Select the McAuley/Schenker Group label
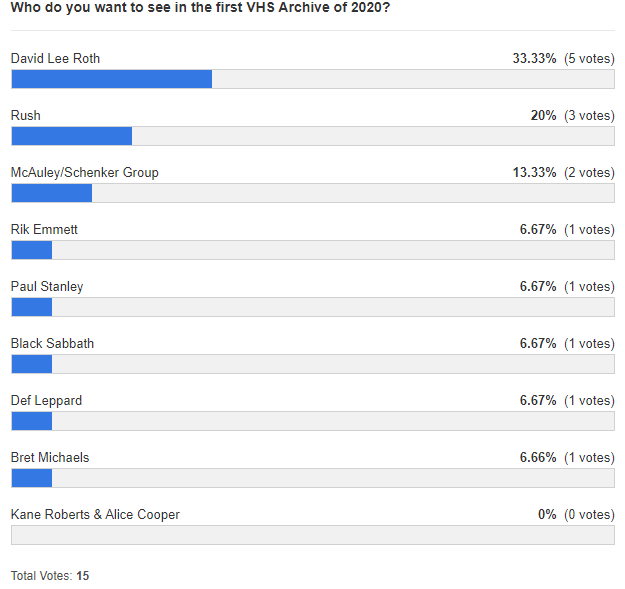The width and height of the screenshot is (625, 589). [x=85, y=173]
